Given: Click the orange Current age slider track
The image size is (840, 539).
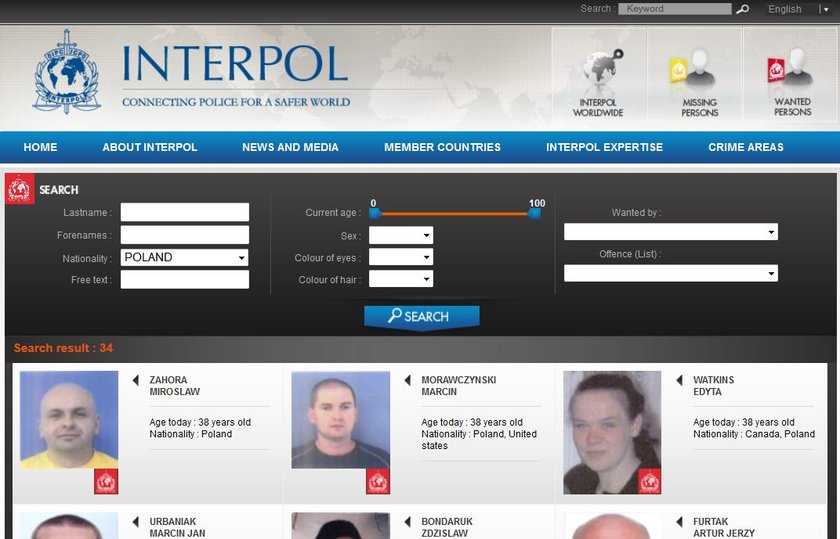Looking at the screenshot, I should pyautogui.click(x=455, y=214).
